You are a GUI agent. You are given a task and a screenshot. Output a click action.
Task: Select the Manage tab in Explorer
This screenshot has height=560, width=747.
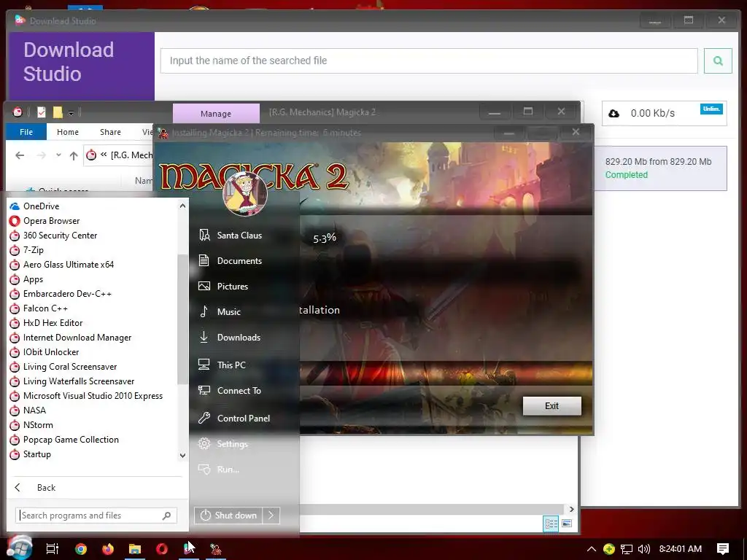[216, 113]
